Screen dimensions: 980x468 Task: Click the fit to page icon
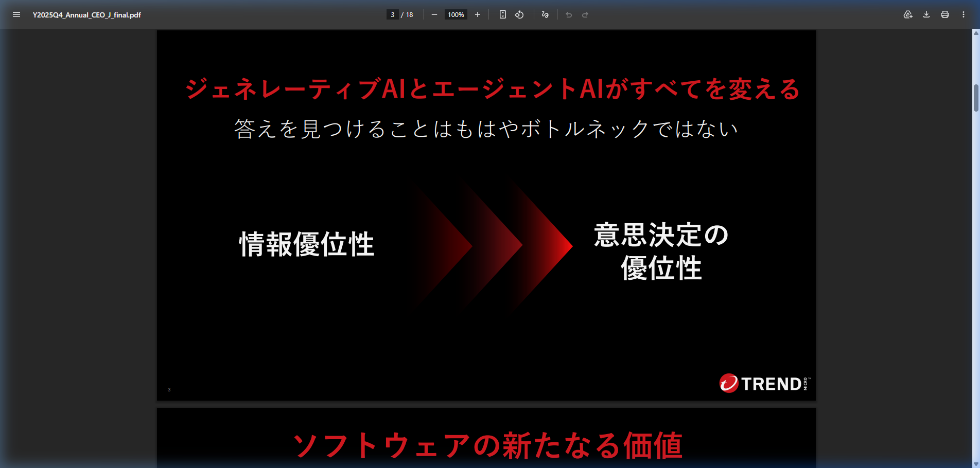pyautogui.click(x=503, y=14)
